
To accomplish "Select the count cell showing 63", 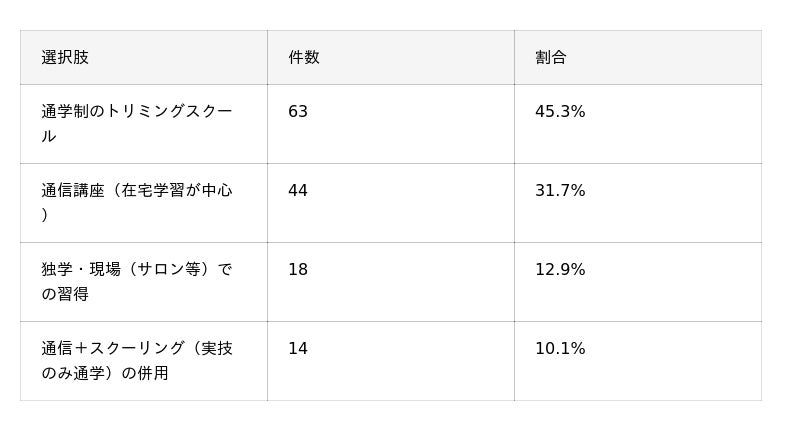I will [391, 124].
